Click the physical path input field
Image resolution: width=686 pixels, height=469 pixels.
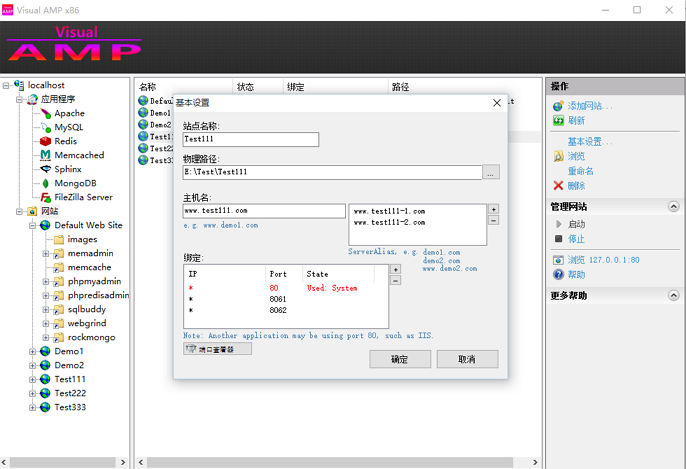[332, 172]
